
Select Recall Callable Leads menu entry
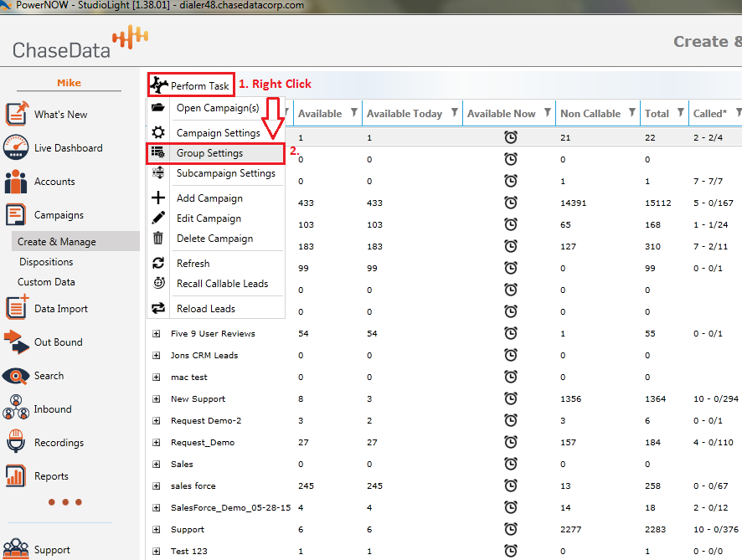(222, 284)
